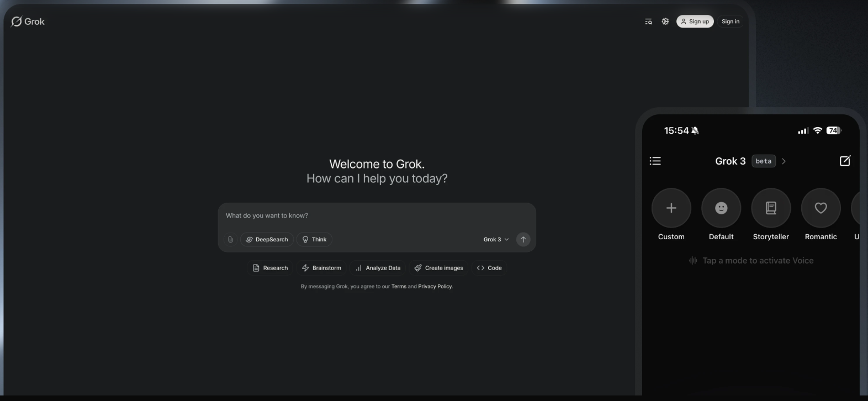Attach a file with the paperclip icon
Image resolution: width=868 pixels, height=401 pixels.
[230, 239]
